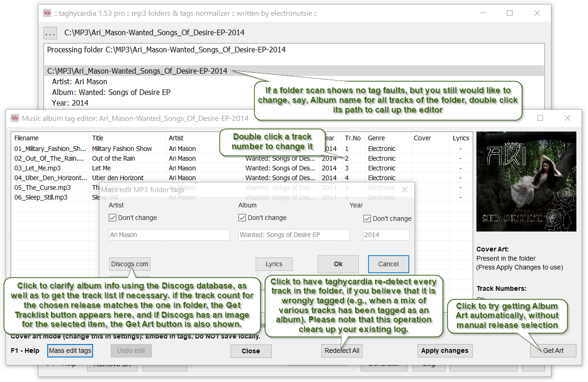
Task: Cancel the mass edit dialog
Action: pos(388,264)
